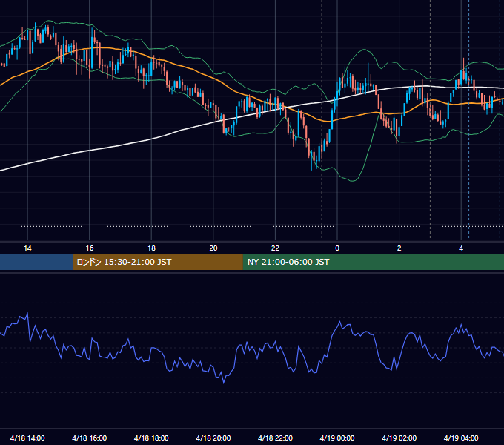Click the 22 hour label on price axis
504x445 pixels.
(275, 248)
